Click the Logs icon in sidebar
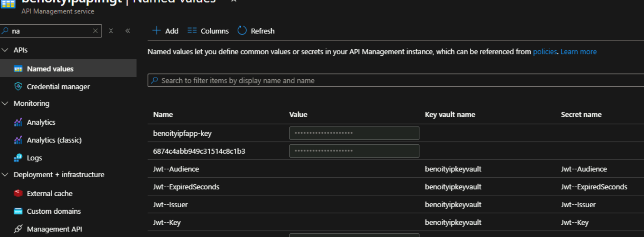Viewport: 644px width, 237px height. (18, 158)
